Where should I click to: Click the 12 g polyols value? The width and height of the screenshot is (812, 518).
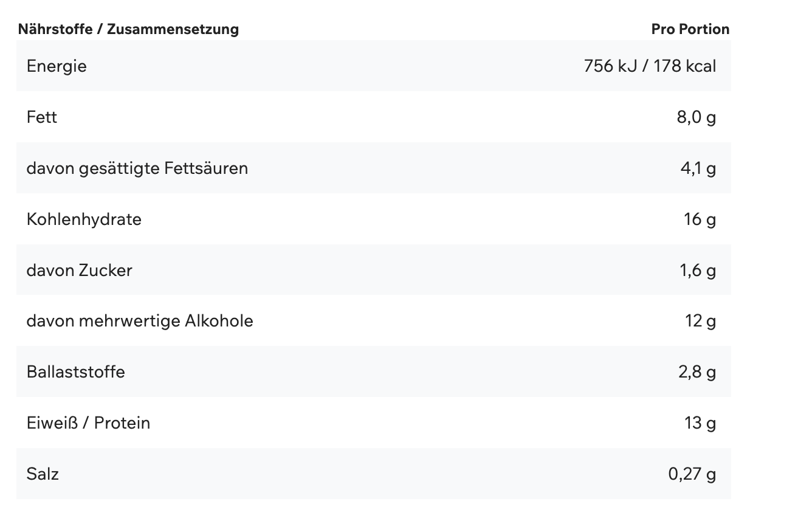tap(701, 320)
